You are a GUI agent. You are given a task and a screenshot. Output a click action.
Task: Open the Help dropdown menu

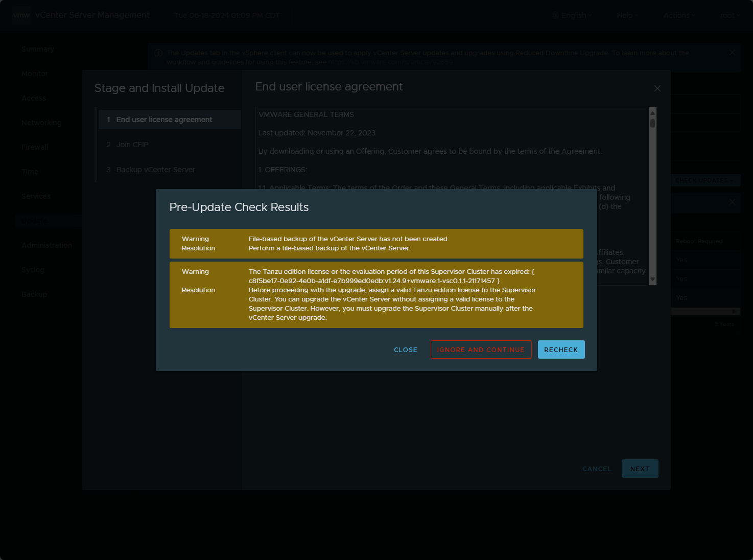pyautogui.click(x=627, y=15)
